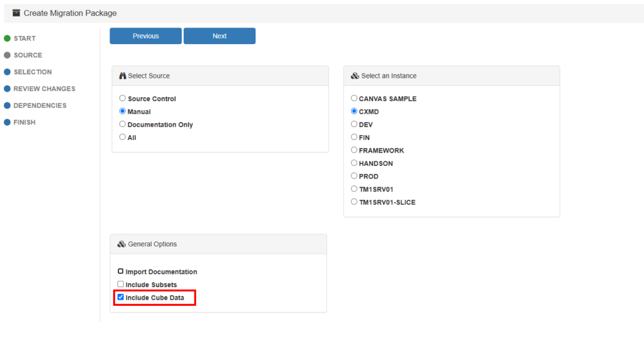Choose Documentation Only as the source

pos(123,124)
